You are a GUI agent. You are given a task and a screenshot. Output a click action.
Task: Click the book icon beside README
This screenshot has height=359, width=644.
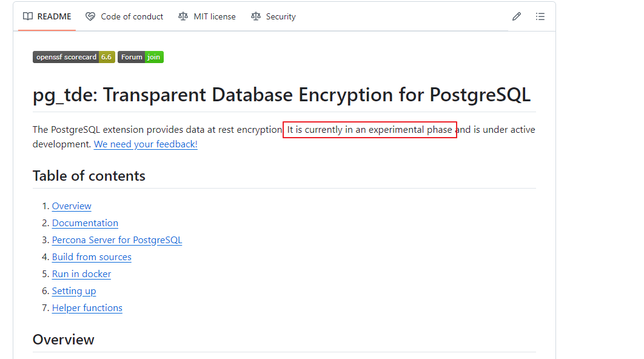(x=28, y=16)
